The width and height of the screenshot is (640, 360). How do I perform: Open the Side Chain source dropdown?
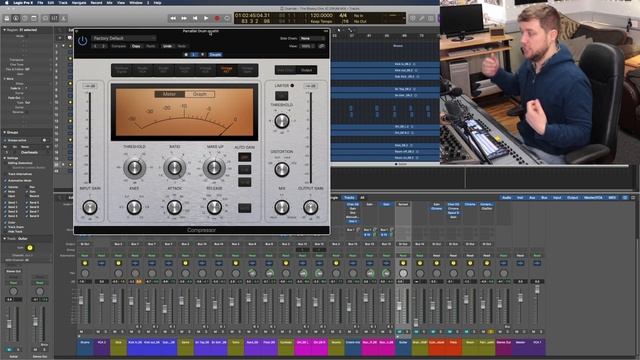click(312, 38)
